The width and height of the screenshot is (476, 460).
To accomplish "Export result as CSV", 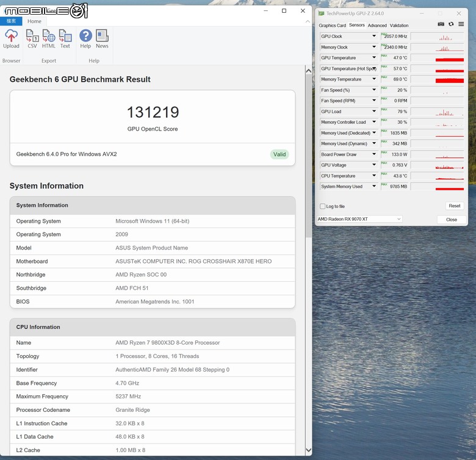I will [x=32, y=39].
